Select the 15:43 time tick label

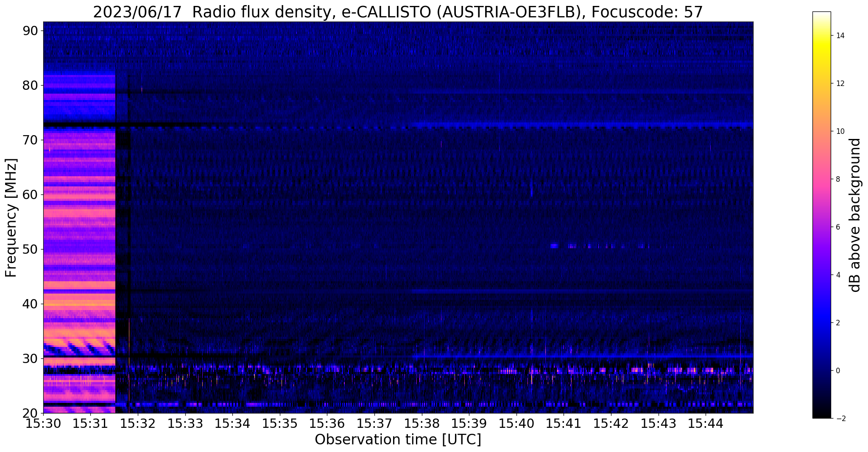[x=658, y=423]
